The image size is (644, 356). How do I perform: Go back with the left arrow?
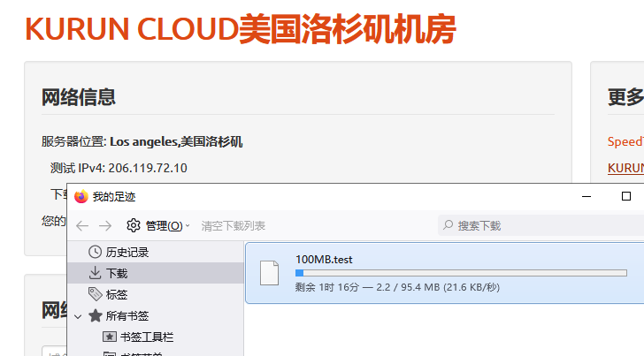click(82, 225)
